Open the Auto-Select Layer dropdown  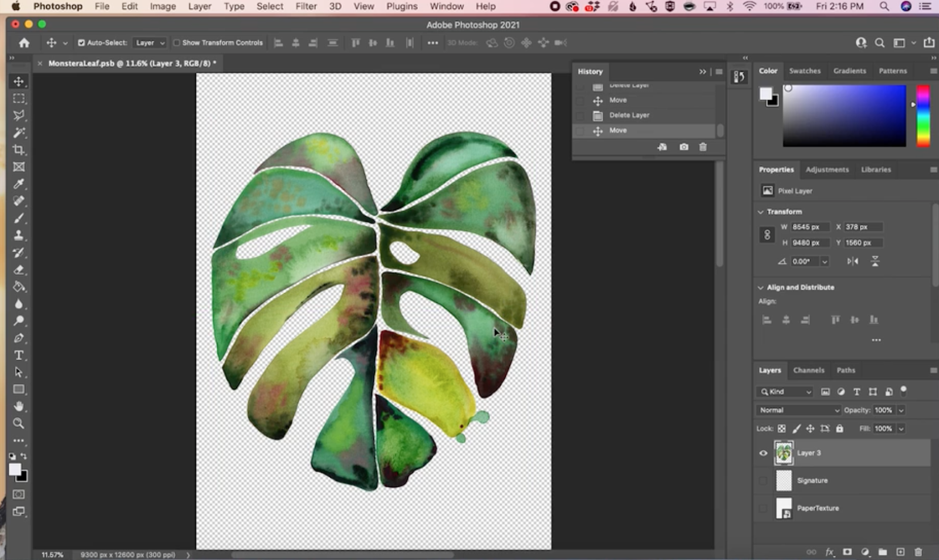click(x=150, y=43)
